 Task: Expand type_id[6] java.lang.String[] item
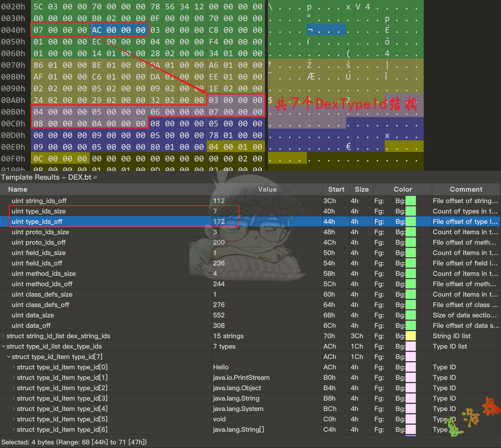[14, 429]
